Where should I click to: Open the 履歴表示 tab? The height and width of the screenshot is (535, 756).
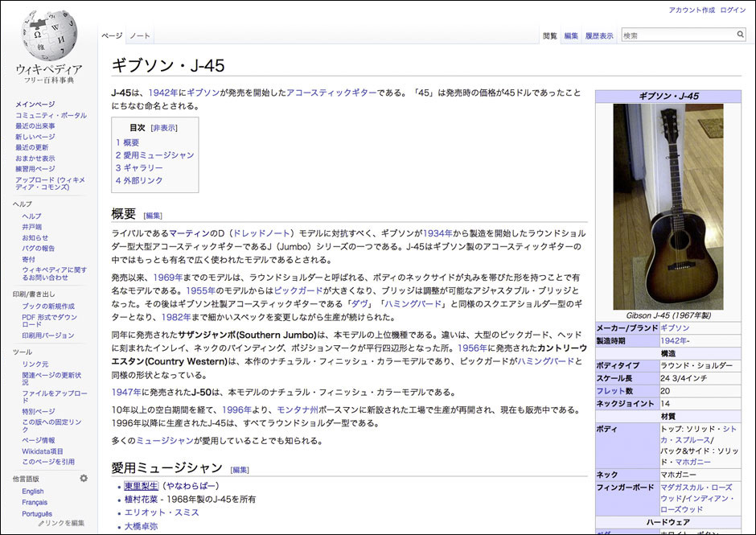coord(599,35)
